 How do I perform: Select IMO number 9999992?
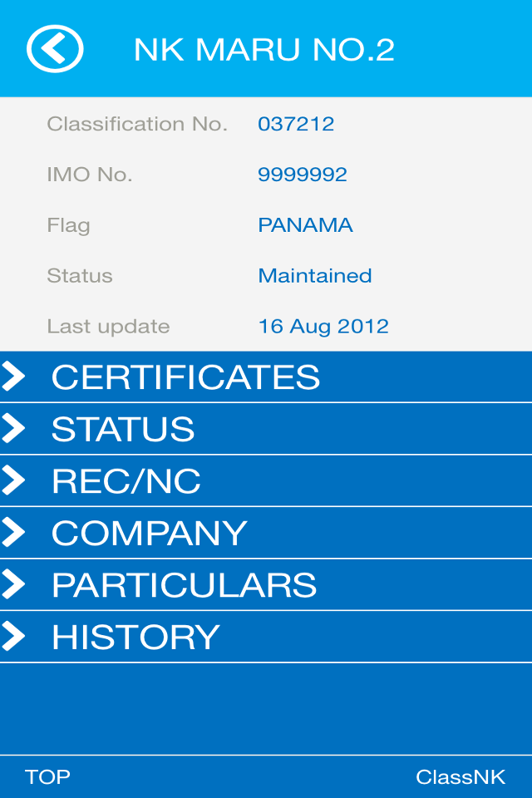click(x=303, y=175)
